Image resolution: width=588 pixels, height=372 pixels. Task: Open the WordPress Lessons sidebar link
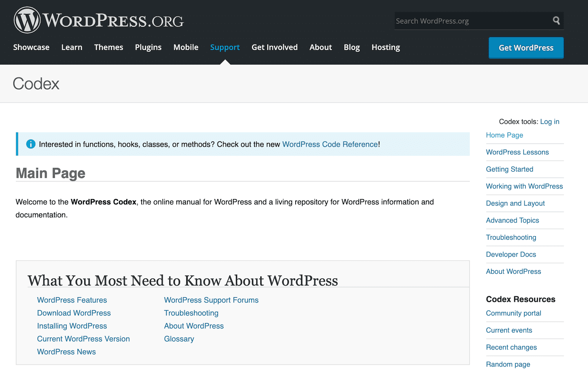(517, 152)
